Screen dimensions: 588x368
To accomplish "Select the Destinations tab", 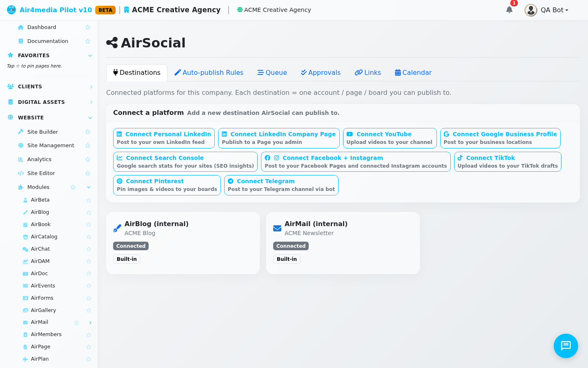I will click(137, 73).
